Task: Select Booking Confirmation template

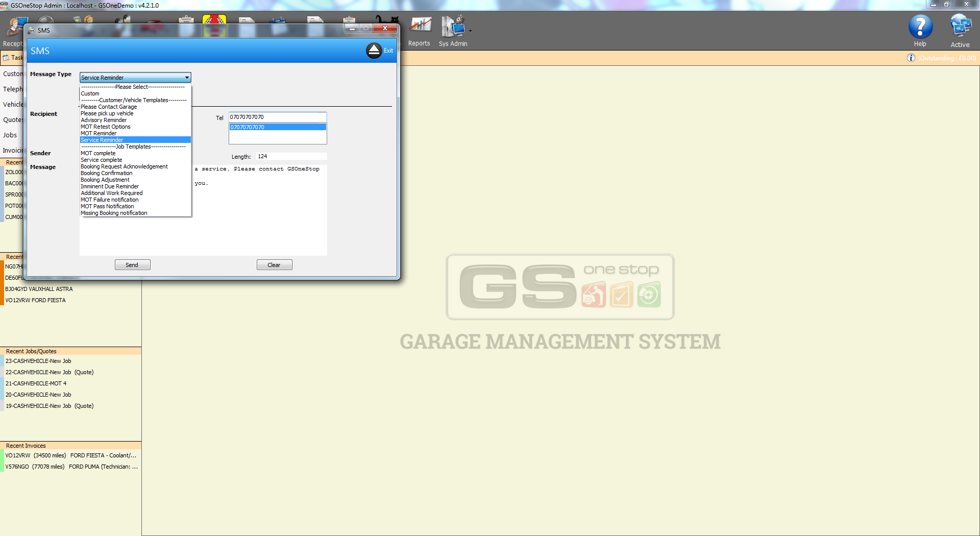Action: 136,173
